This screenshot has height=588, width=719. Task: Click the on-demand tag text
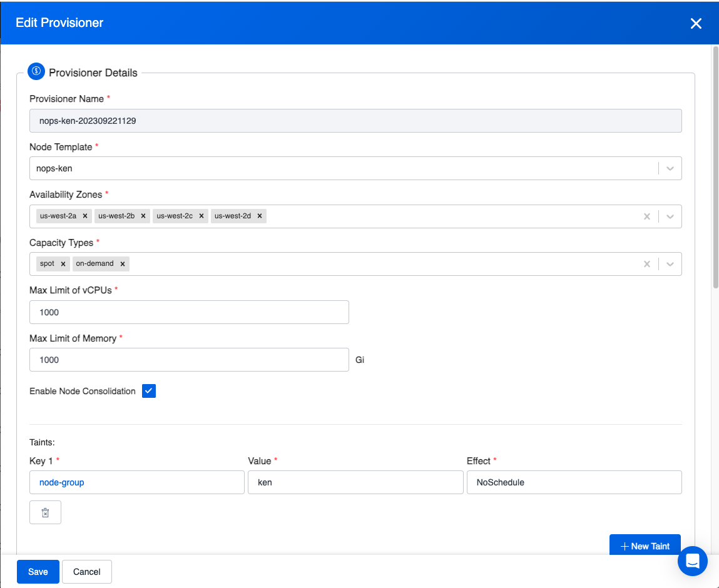point(94,263)
